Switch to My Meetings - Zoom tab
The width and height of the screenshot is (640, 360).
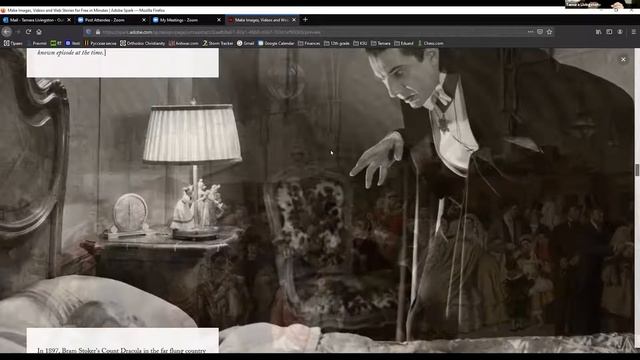(187, 20)
